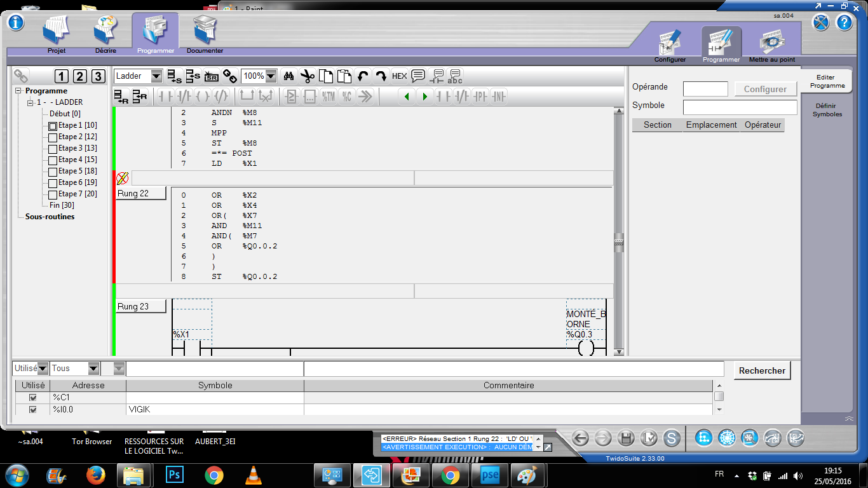Open the Ladder editor mode dropdown
This screenshot has height=488, width=868.
point(156,76)
